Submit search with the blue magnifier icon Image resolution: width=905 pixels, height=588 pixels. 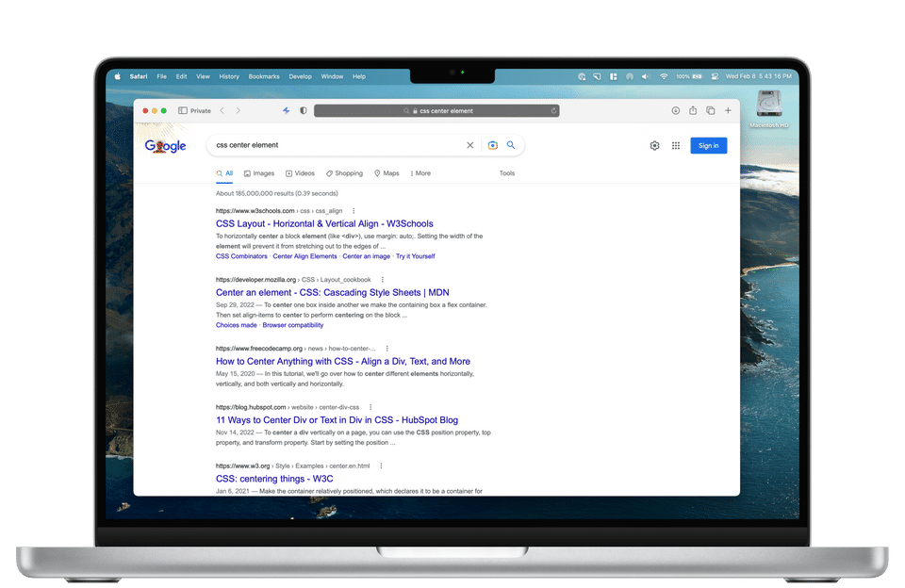511,145
